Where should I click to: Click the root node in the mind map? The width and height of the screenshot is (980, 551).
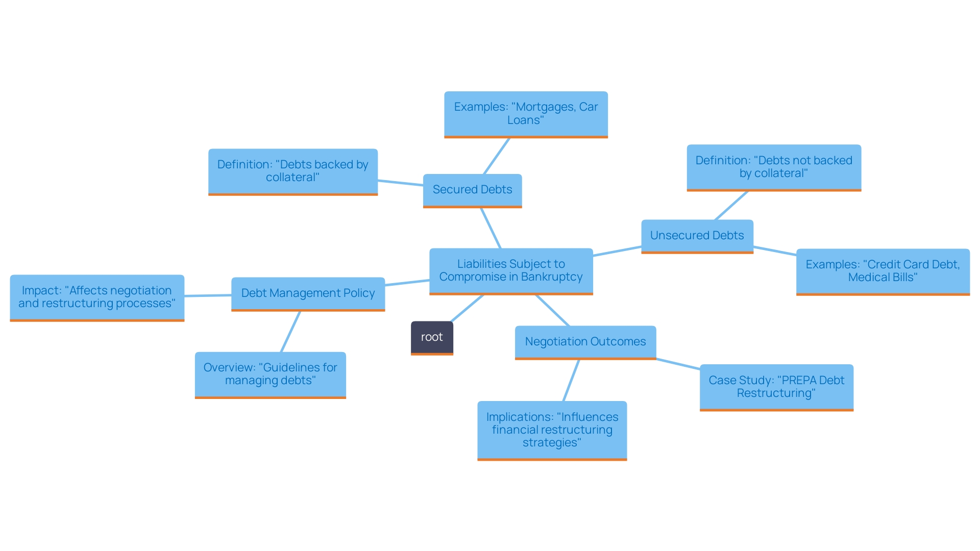coord(431,336)
